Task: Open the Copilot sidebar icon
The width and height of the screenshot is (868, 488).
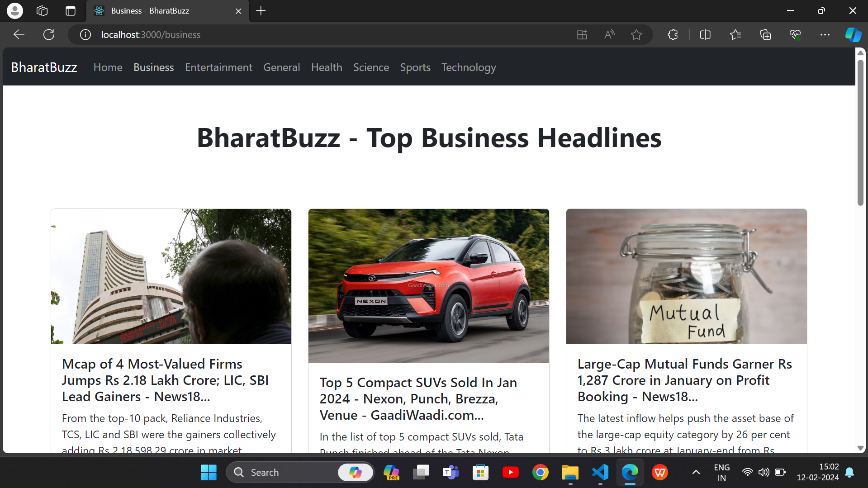Action: [853, 35]
